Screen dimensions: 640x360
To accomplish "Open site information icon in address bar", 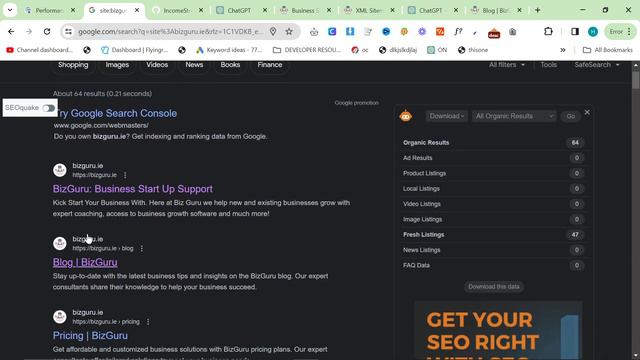I will (68, 31).
